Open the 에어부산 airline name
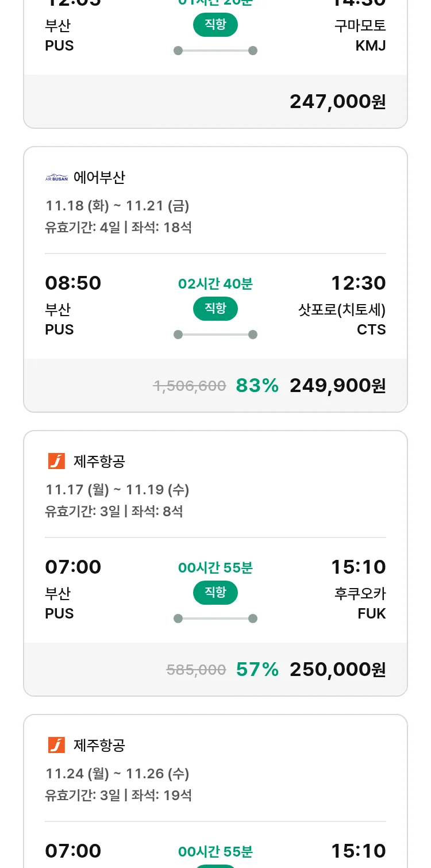This screenshot has height=868, width=431. click(99, 178)
